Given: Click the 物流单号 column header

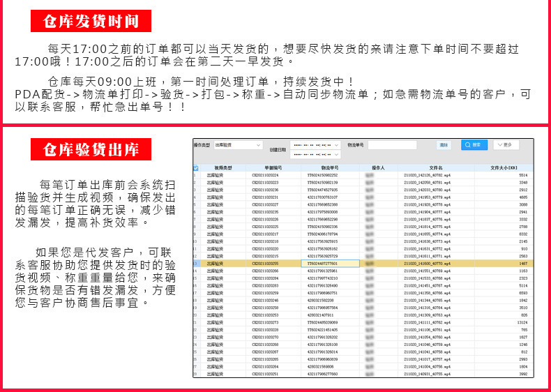Looking at the screenshot, I should point(330,168).
